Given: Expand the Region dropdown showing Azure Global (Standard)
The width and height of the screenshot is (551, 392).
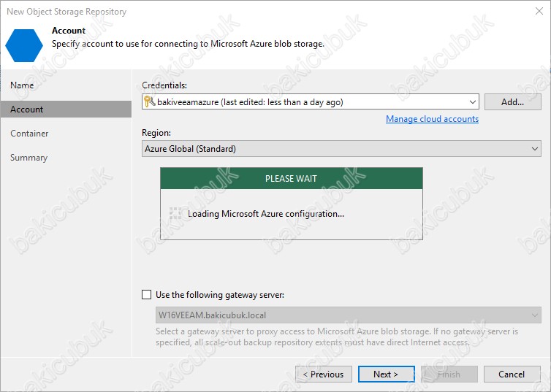Looking at the screenshot, I should pos(534,149).
